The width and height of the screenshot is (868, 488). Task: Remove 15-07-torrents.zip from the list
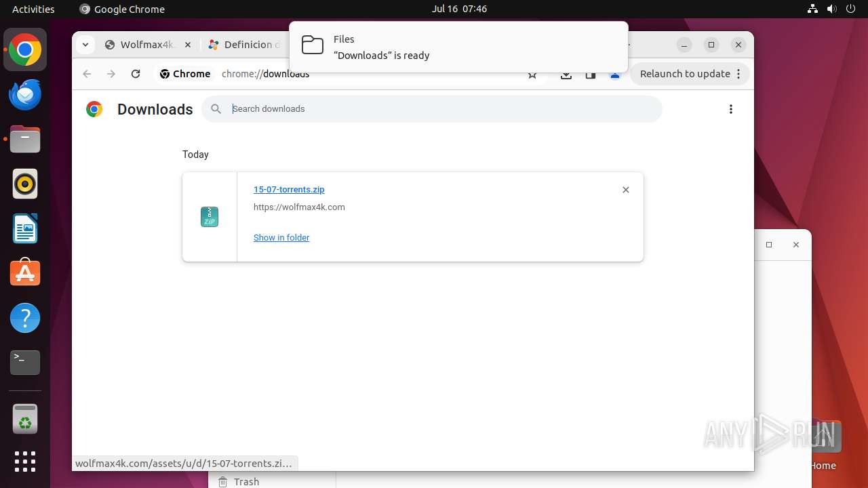coord(626,190)
